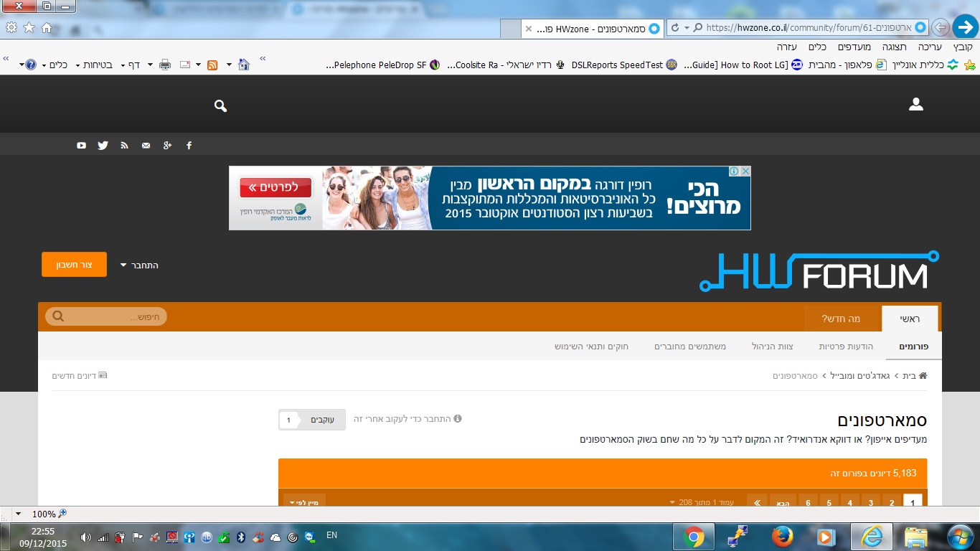The image size is (980, 551).
Task: Open the מיין לפי sort dropdown
Action: point(304,502)
